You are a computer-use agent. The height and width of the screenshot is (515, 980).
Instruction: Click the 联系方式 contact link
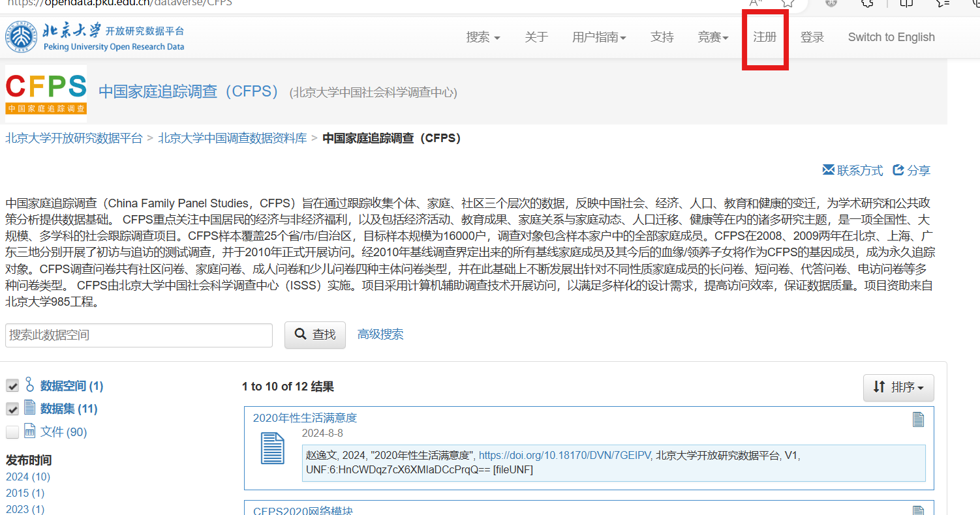pyautogui.click(x=860, y=170)
